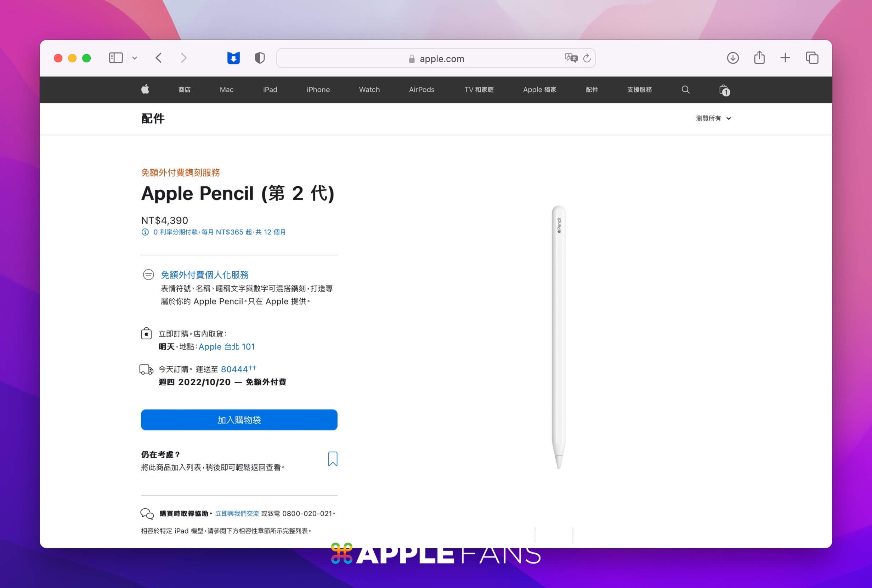
Task: Click the Apple logo in the navigation bar
Action: pos(146,90)
